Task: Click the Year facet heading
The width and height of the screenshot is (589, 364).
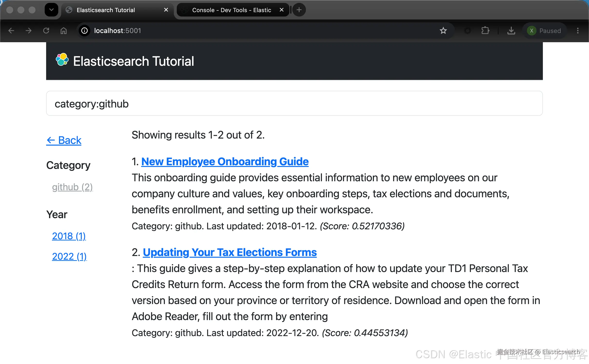Action: tap(57, 215)
